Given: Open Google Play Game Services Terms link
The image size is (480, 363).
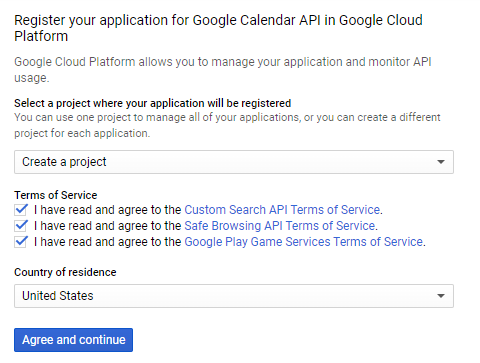Looking at the screenshot, I should coord(304,242).
